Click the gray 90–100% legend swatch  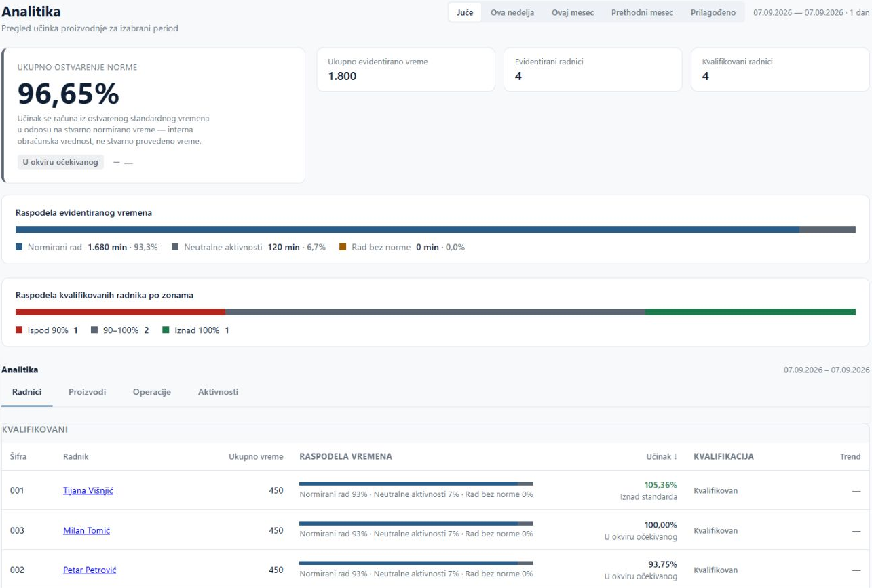point(94,330)
